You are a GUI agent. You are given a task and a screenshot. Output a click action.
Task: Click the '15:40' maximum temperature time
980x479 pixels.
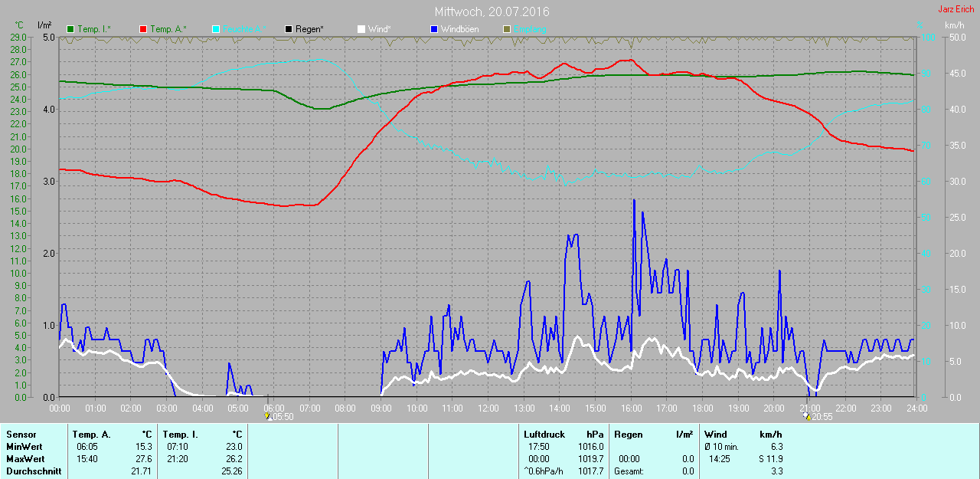point(87,459)
